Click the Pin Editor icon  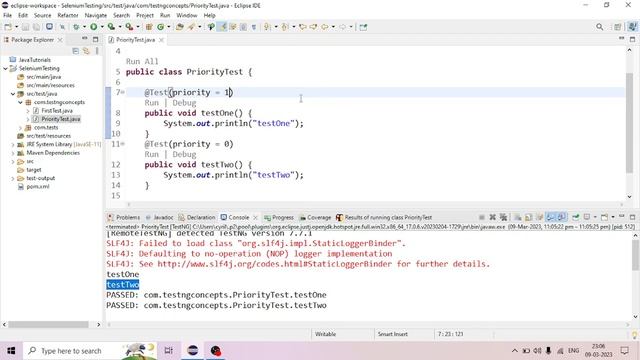(363, 27)
